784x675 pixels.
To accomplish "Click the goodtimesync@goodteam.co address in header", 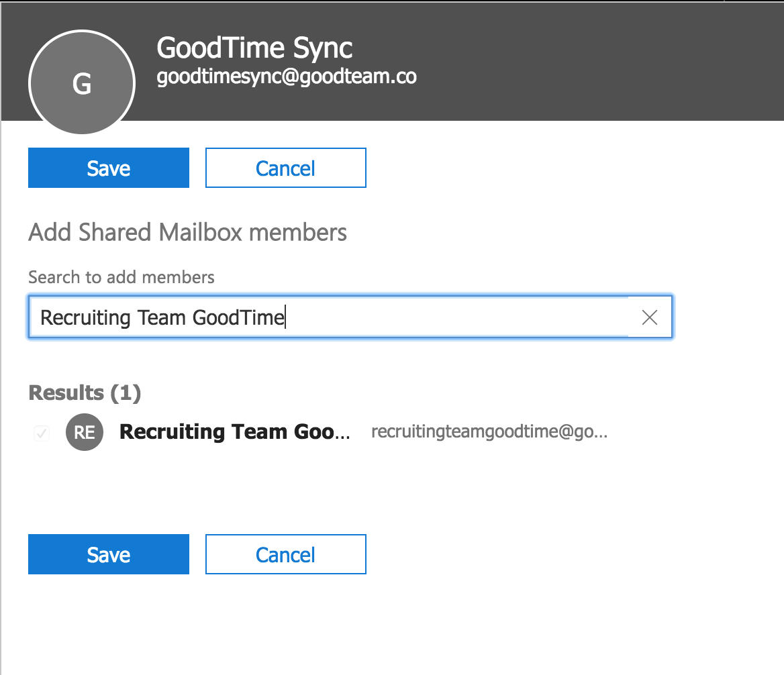I will tap(285, 76).
